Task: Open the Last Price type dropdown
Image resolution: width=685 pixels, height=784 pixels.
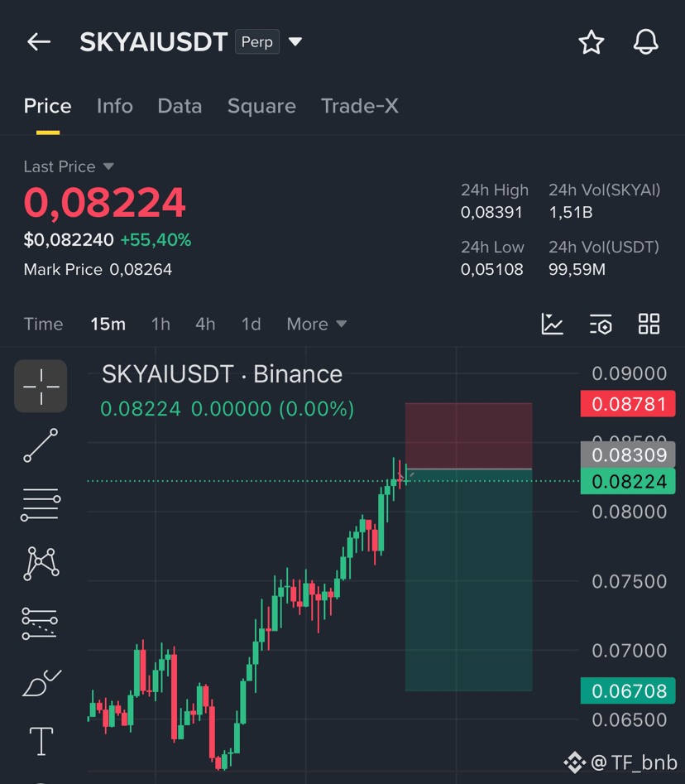Action: (69, 166)
